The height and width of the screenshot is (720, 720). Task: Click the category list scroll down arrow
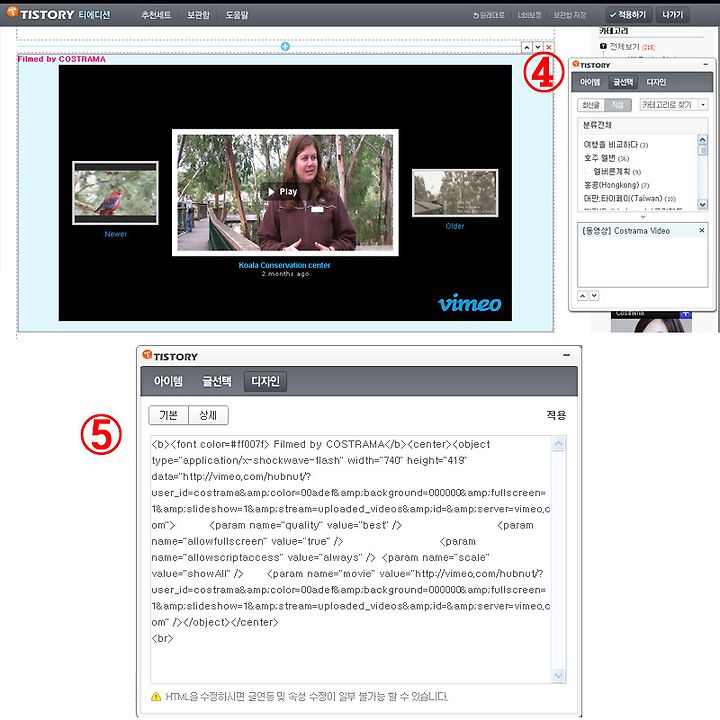tap(703, 204)
